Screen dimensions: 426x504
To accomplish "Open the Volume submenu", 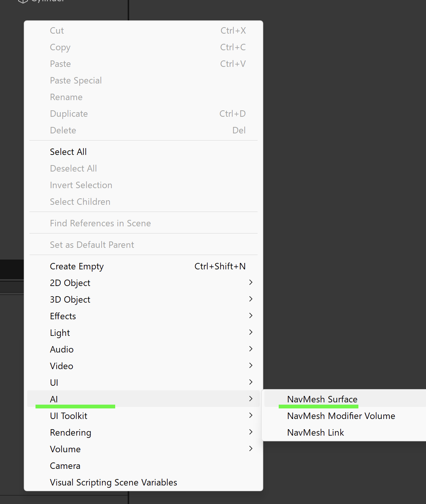I will point(65,449).
